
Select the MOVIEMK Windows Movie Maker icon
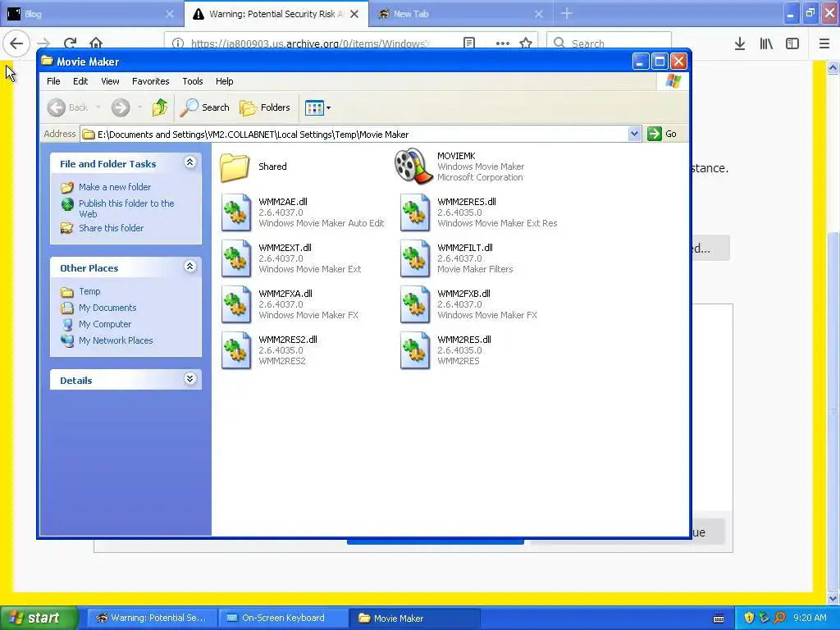tap(413, 167)
